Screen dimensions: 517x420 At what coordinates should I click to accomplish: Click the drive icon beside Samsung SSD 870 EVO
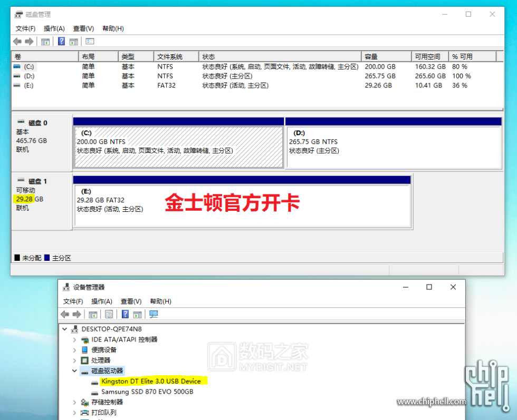coord(94,392)
